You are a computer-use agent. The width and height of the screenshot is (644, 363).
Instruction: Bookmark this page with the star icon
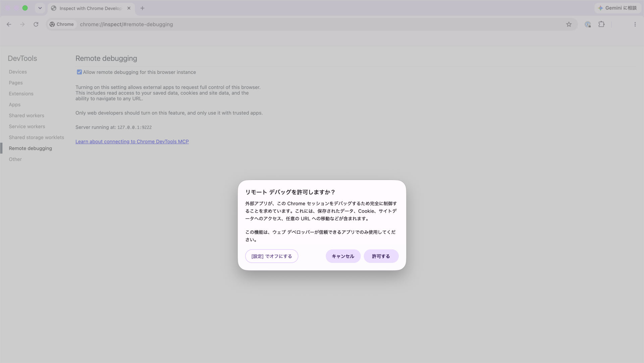[x=569, y=24]
